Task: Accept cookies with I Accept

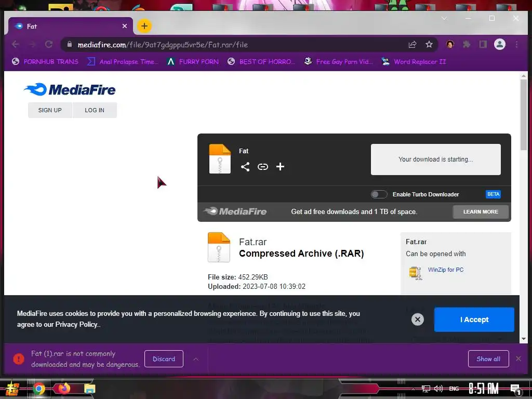Action: click(474, 320)
